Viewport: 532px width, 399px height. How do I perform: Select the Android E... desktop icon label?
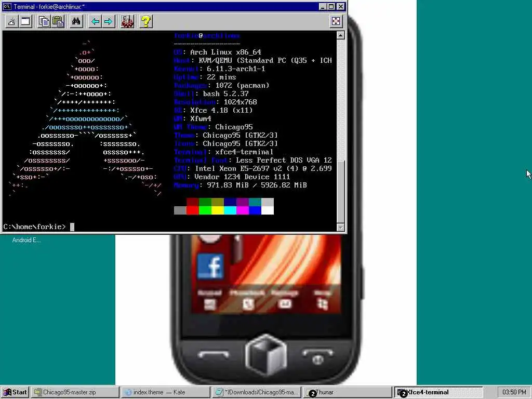(26, 240)
